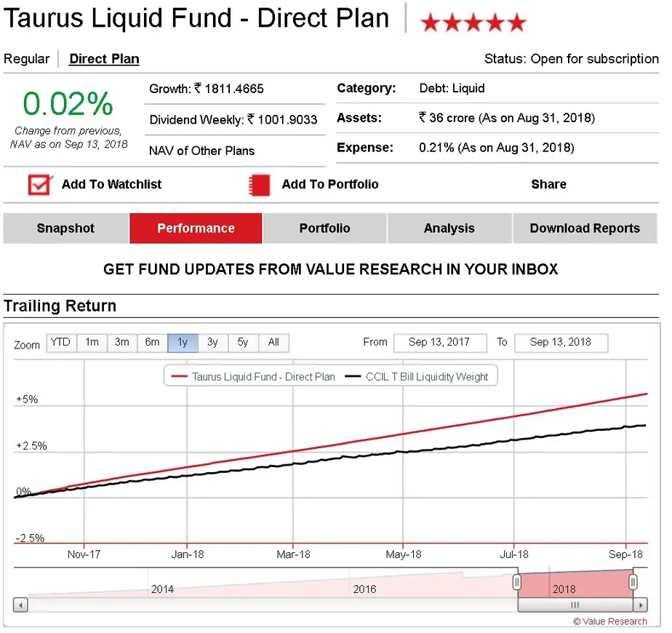Viewport: 672px width, 633px height.
Task: Set chart zoom to All
Action: tap(273, 343)
